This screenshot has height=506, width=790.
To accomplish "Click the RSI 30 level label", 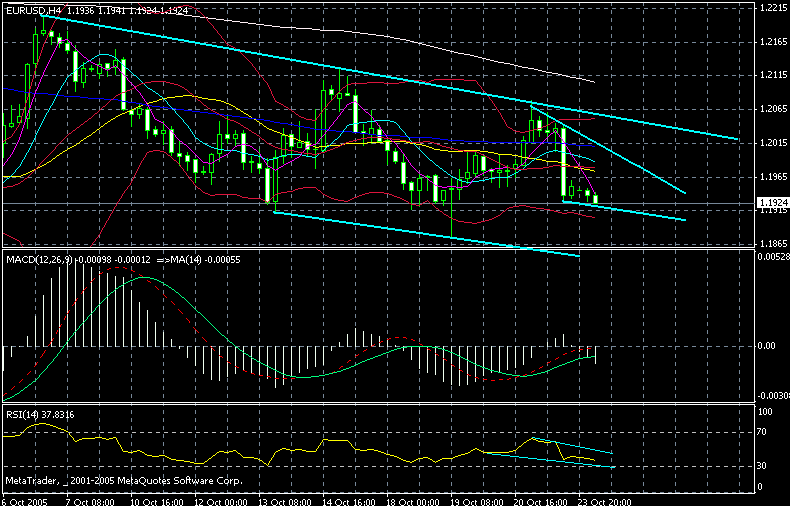I will coord(764,466).
